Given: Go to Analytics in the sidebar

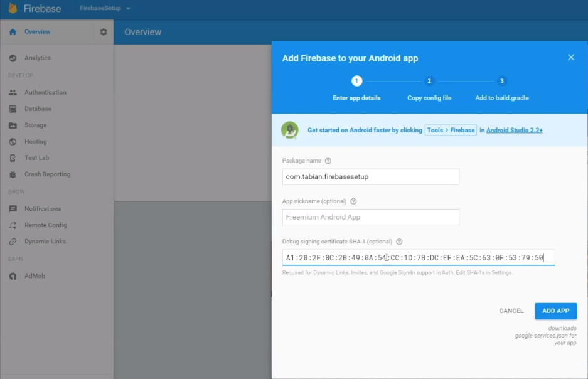Looking at the screenshot, I should pyautogui.click(x=38, y=58).
